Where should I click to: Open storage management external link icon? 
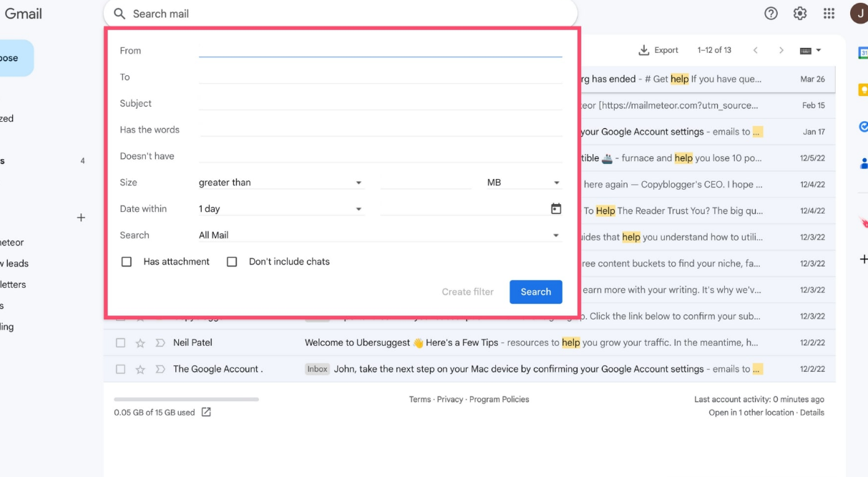pyautogui.click(x=206, y=412)
